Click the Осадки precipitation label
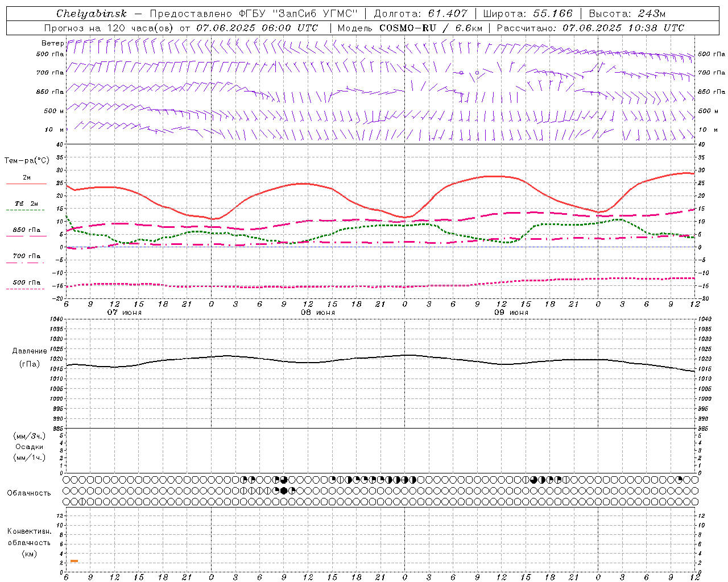Image resolution: width=728 pixels, height=582 pixels. point(29,447)
